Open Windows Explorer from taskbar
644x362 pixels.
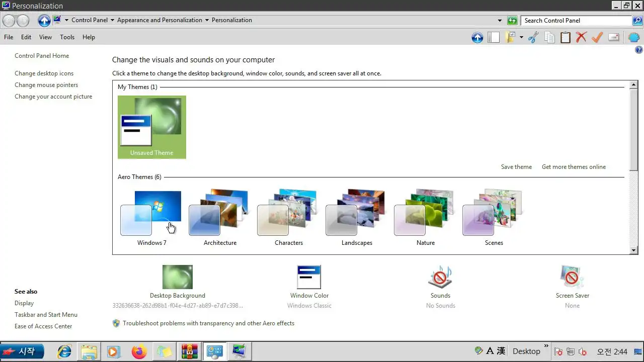tap(89, 351)
